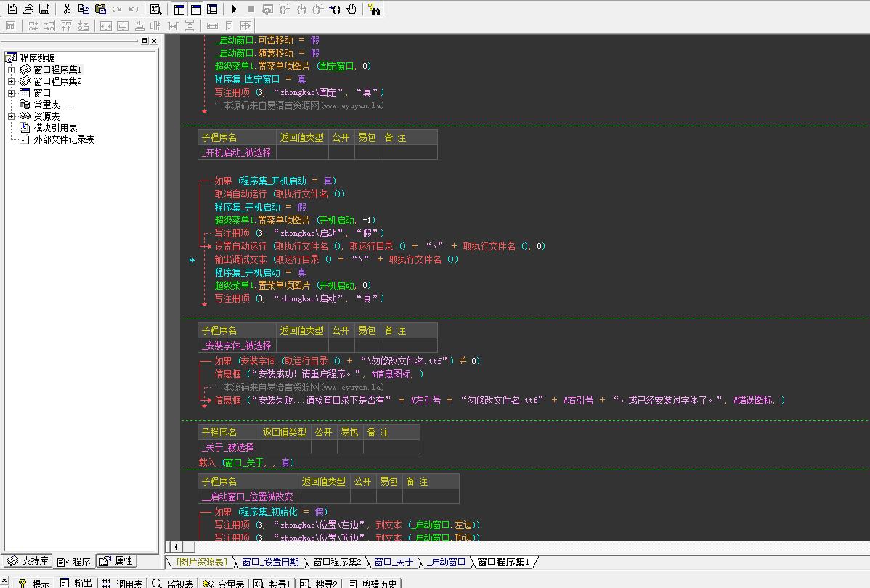Click subroutine name _开机启动_被选择 cell
The image size is (870, 588).
click(x=237, y=152)
